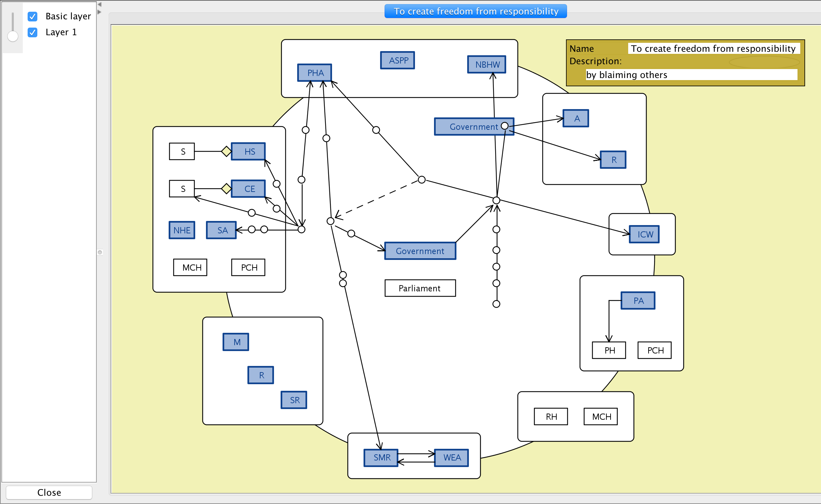This screenshot has height=504, width=821.
Task: Click the WEA node
Action: (x=451, y=458)
